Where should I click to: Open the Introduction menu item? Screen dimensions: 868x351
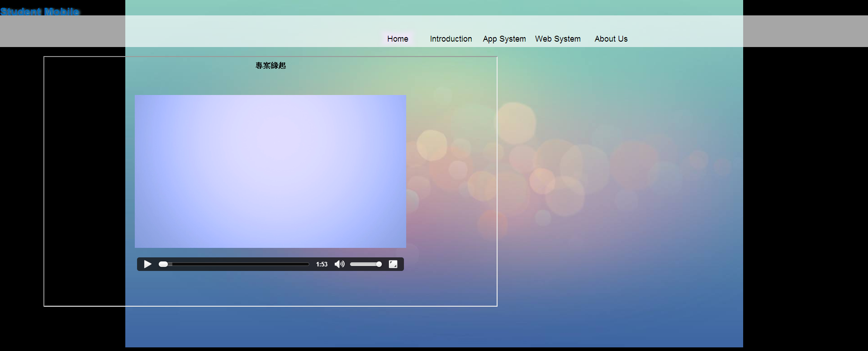[x=451, y=39]
